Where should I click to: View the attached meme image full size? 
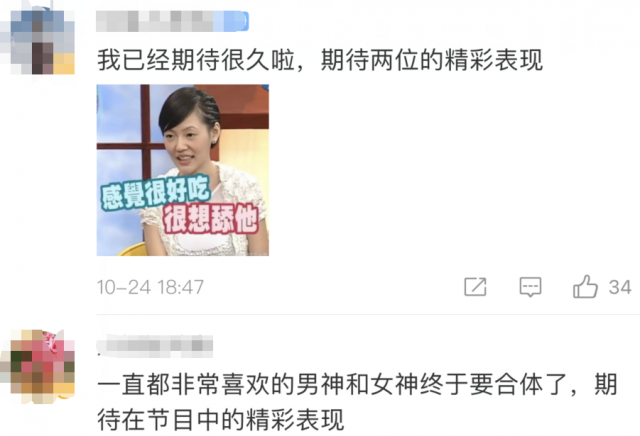click(x=182, y=170)
